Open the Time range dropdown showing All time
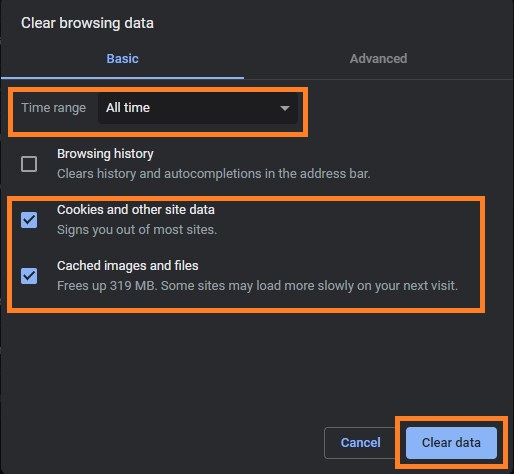Screen dimensions: 514x474 pyautogui.click(x=198, y=108)
